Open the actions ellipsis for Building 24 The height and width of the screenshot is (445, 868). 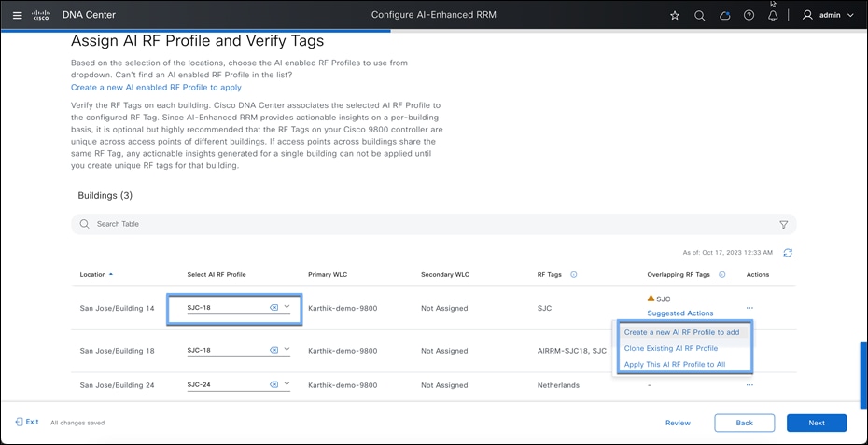[749, 385]
